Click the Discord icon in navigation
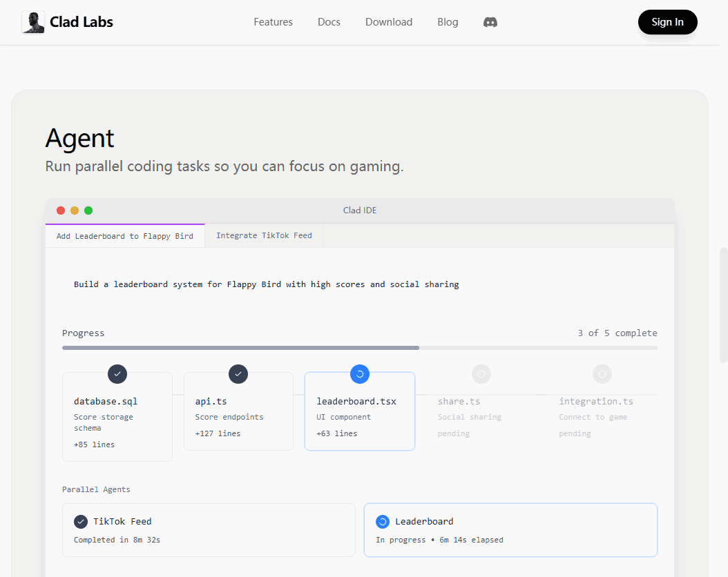 (490, 22)
